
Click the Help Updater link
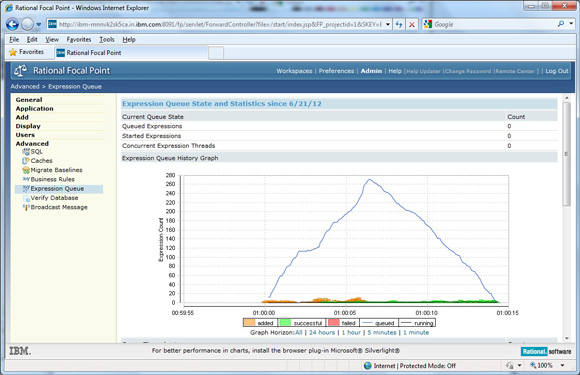(424, 71)
